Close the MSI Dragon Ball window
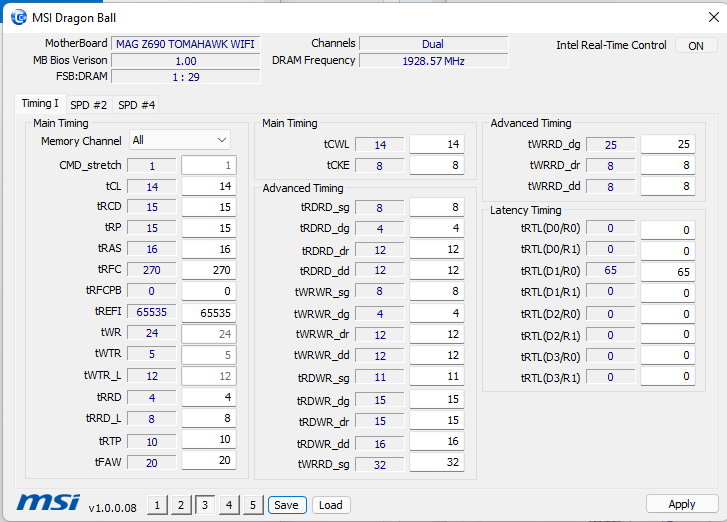The width and height of the screenshot is (727, 522). pos(714,17)
